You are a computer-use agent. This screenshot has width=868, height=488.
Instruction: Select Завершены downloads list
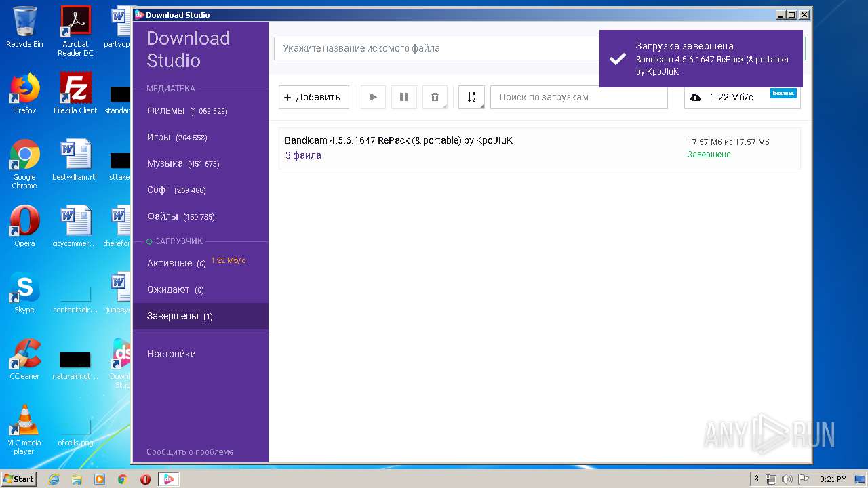201,316
